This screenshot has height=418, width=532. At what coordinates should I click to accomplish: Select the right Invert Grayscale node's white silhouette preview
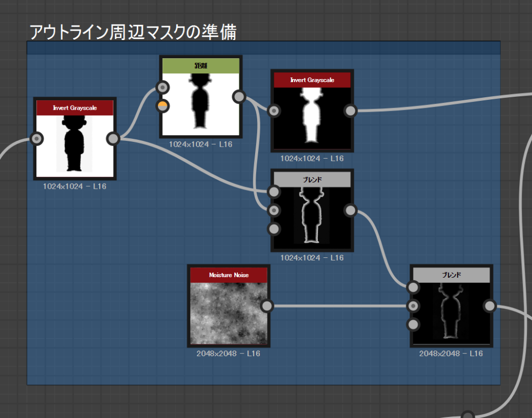coord(312,117)
